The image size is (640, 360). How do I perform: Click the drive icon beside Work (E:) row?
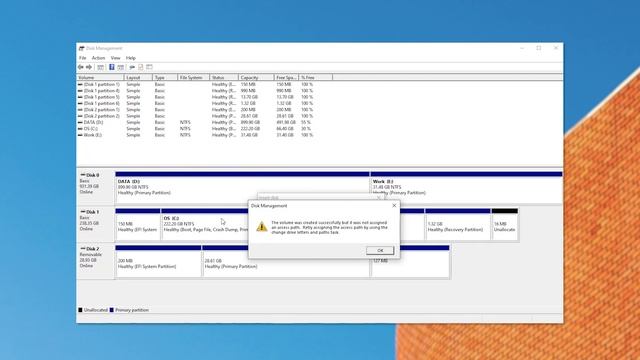(80, 135)
